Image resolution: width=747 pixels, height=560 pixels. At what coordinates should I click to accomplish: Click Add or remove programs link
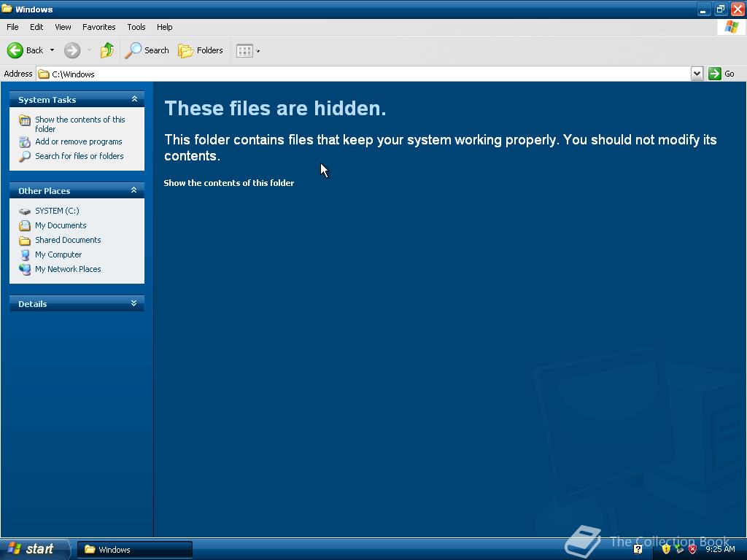(x=79, y=141)
